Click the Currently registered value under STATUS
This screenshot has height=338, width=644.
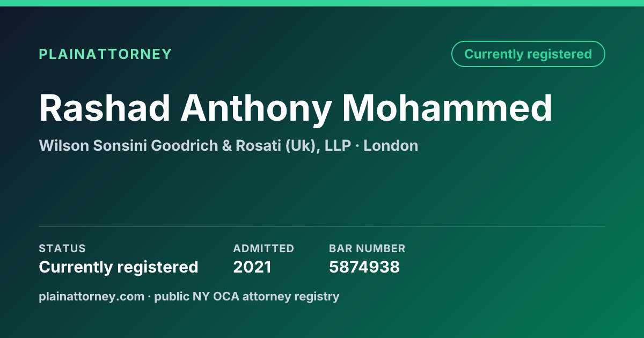point(119,267)
